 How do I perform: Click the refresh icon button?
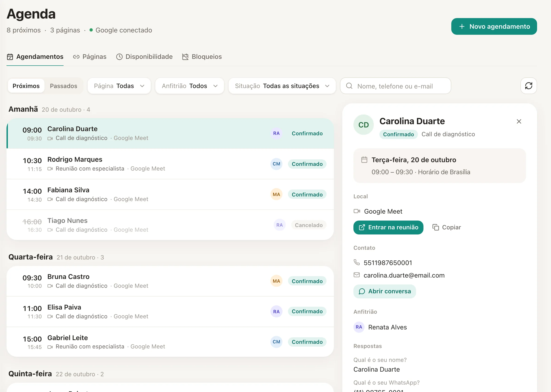(x=528, y=86)
